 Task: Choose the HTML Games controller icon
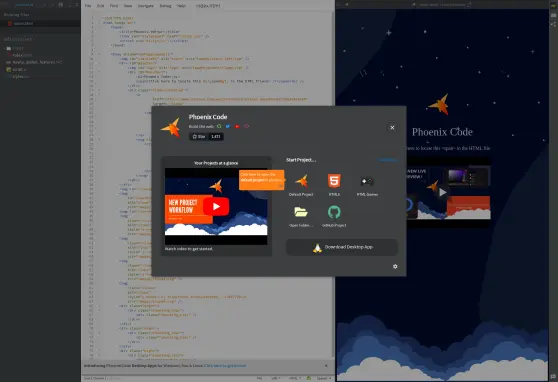pos(367,181)
